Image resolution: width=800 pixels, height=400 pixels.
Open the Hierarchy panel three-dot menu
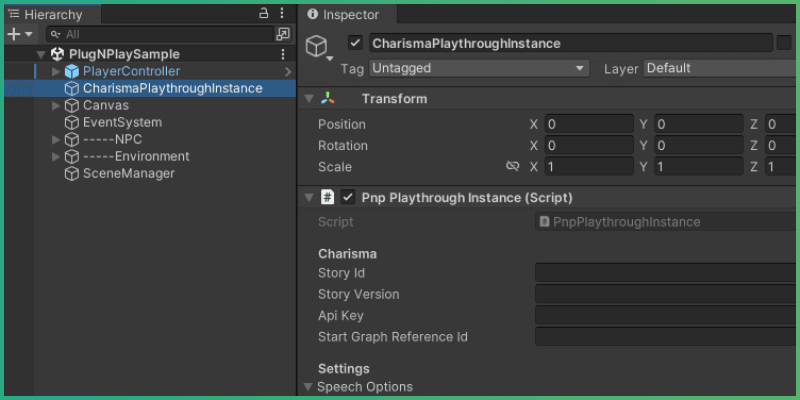pos(283,14)
